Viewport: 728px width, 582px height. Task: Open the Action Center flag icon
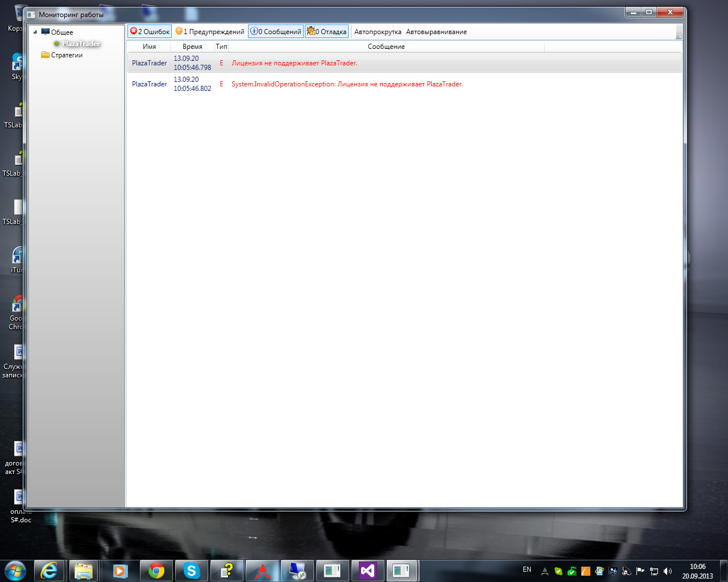[640, 571]
